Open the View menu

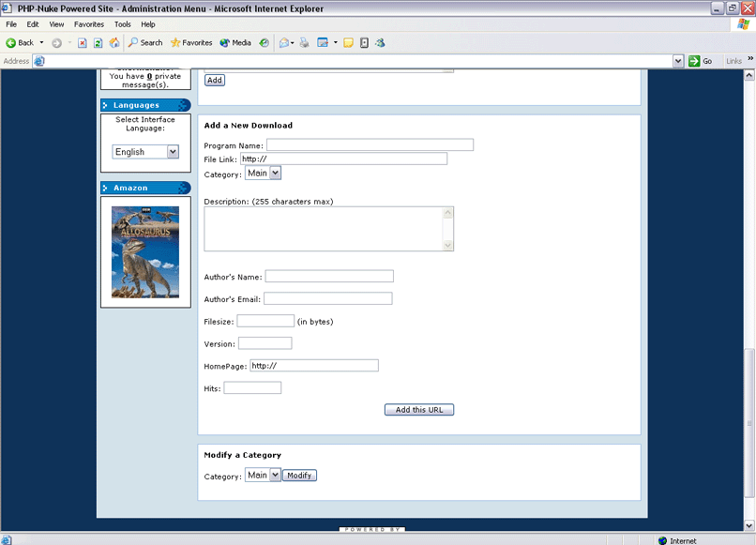[56, 24]
